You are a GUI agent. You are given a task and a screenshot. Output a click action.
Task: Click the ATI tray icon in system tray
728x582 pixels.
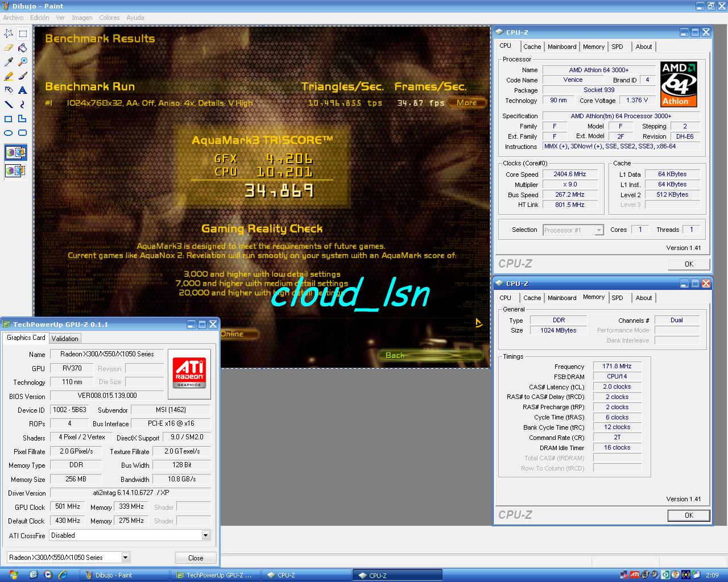(x=634, y=575)
